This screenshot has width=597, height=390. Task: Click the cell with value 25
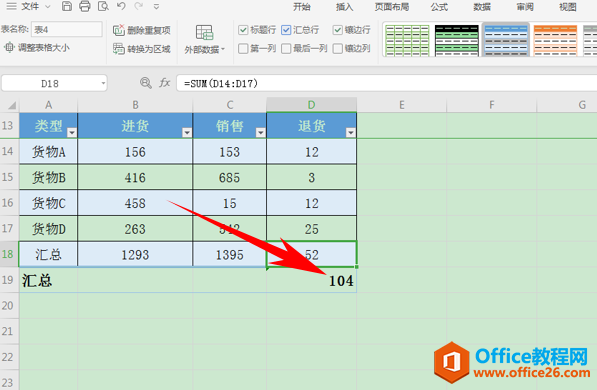pyautogui.click(x=311, y=229)
